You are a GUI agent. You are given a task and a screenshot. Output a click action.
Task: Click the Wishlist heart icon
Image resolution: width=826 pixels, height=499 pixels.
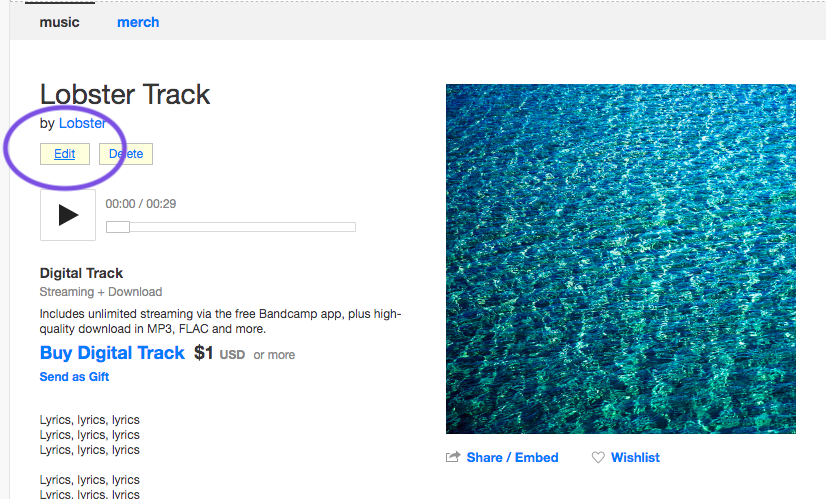tap(598, 457)
